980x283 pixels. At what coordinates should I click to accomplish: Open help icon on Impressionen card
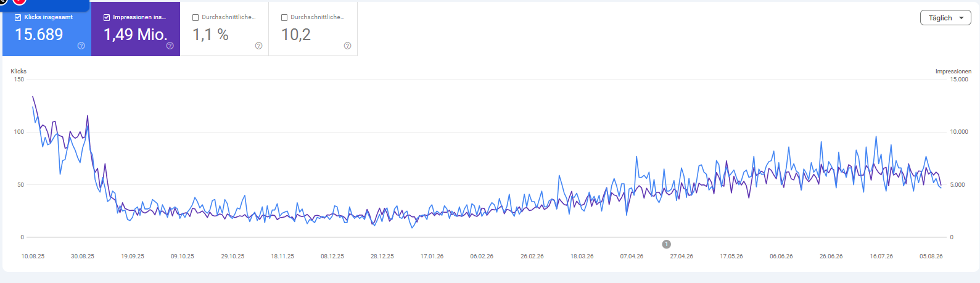point(170,46)
